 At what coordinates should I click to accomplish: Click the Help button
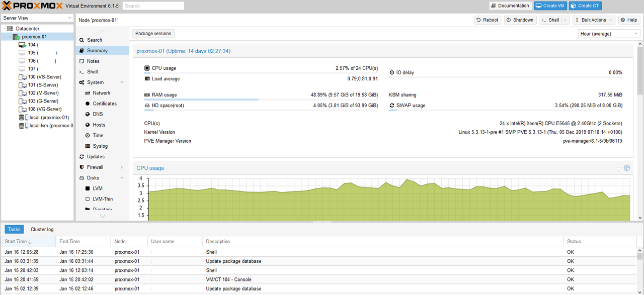click(x=629, y=20)
